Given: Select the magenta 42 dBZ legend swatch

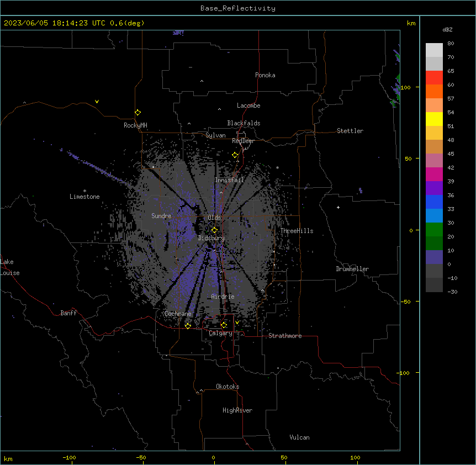Looking at the screenshot, I should 434,174.
